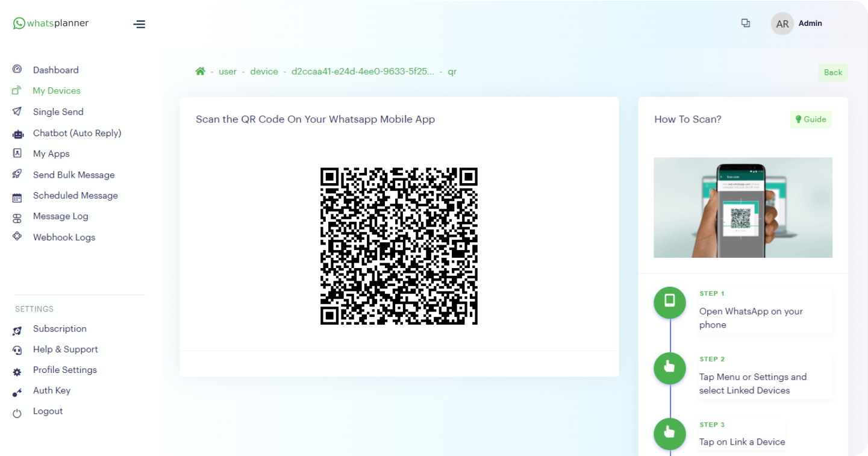Click the 'device' breadcrumb link

[264, 71]
